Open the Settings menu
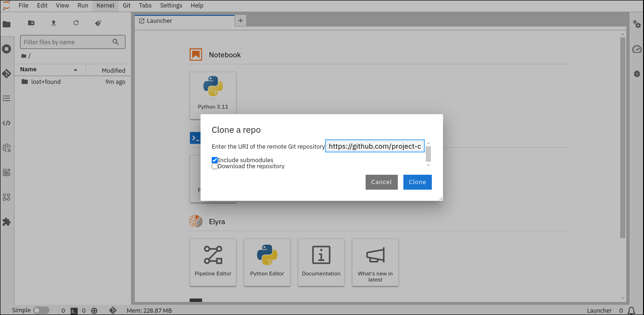The width and height of the screenshot is (644, 315). (x=171, y=6)
